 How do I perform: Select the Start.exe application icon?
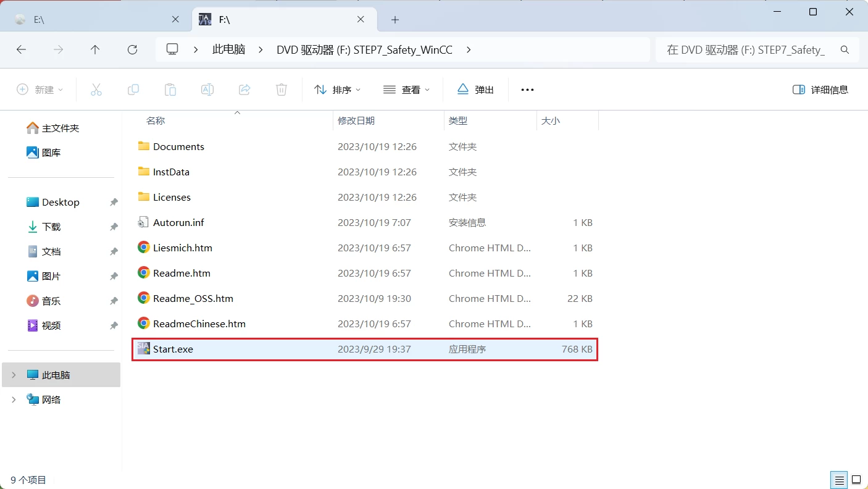[x=144, y=349]
